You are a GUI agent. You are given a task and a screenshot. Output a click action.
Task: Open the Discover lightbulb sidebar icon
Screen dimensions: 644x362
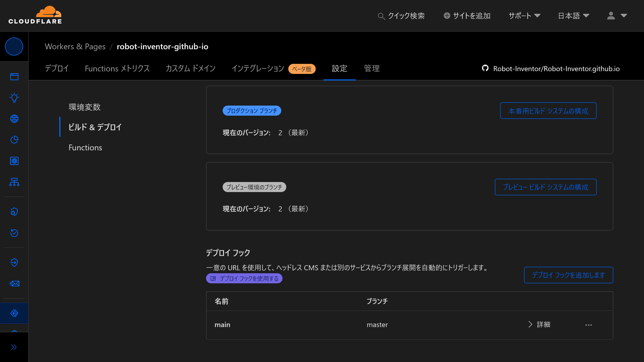point(14,98)
